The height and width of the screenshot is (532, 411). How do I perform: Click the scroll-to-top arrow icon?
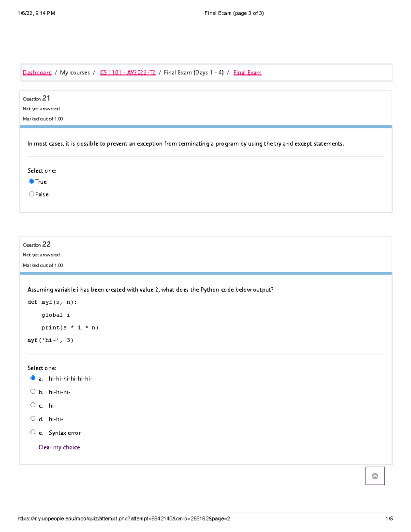pos(375,477)
